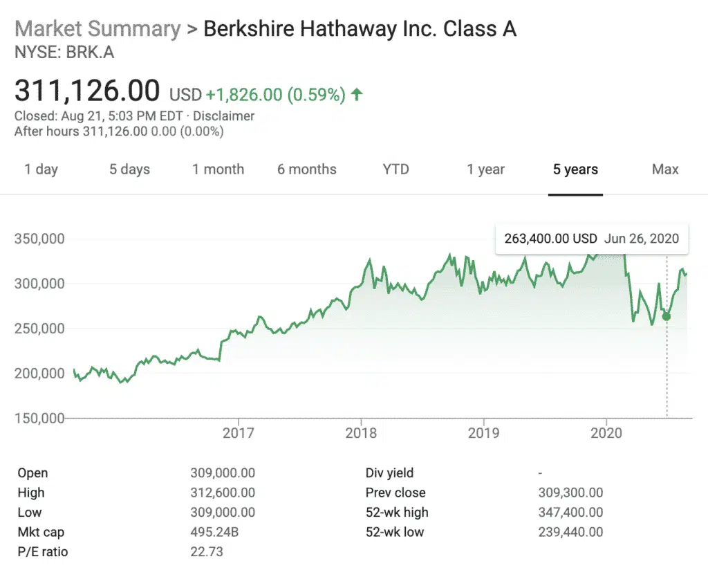The height and width of the screenshot is (588, 708).
Task: Click the Jun 26 tooltip box on chart
Action: (592, 239)
